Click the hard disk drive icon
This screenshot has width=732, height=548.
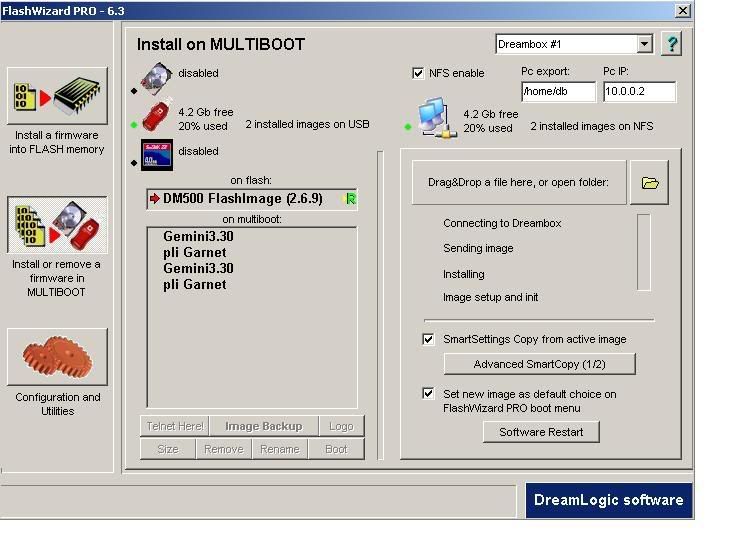157,78
